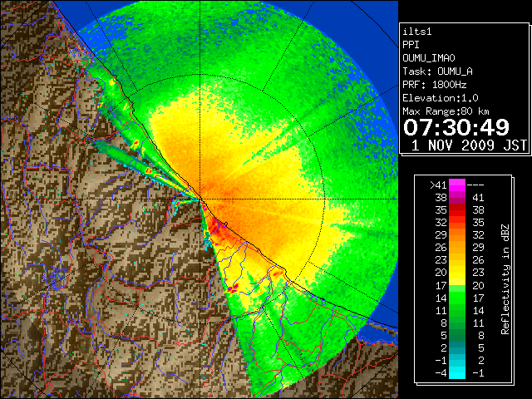
Task: Click the 'ilts1' label in info box
Action: [x=417, y=32]
